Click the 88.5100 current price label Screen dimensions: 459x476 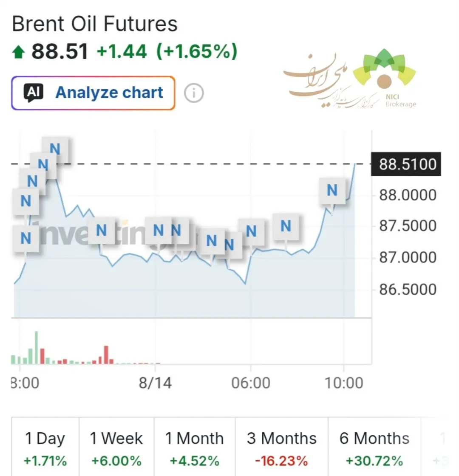pos(406,164)
